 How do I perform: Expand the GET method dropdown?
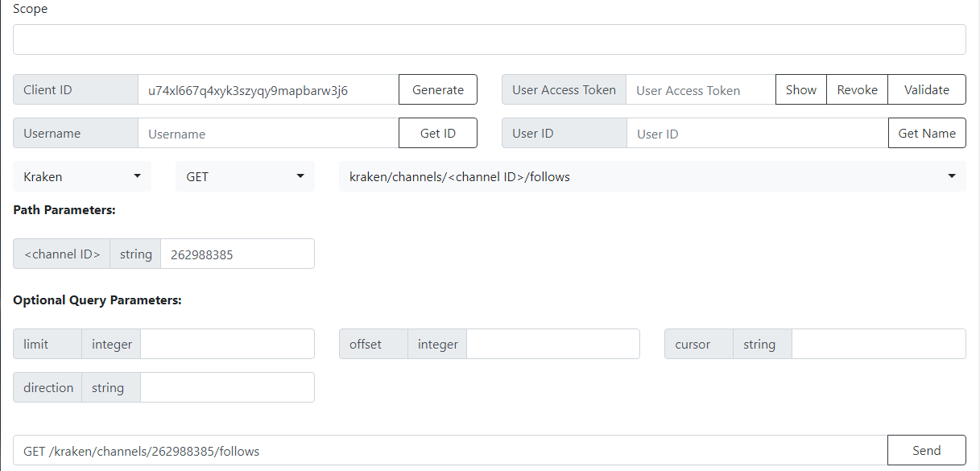pos(245,176)
